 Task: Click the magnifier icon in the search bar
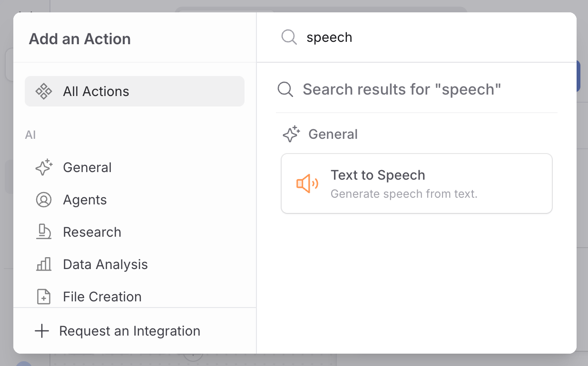coord(289,37)
